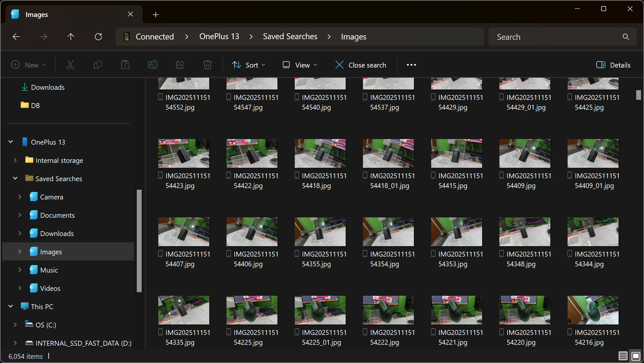Click the Delete trash icon

(x=207, y=65)
